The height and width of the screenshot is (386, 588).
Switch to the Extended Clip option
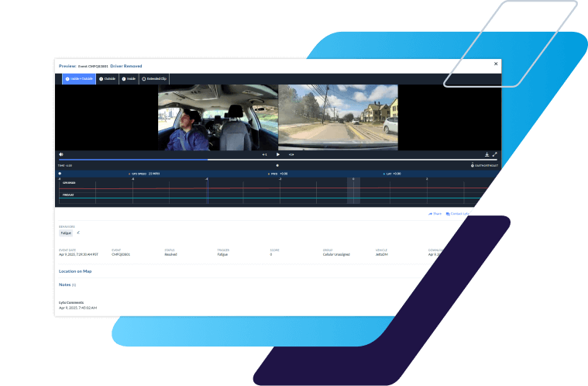point(154,79)
